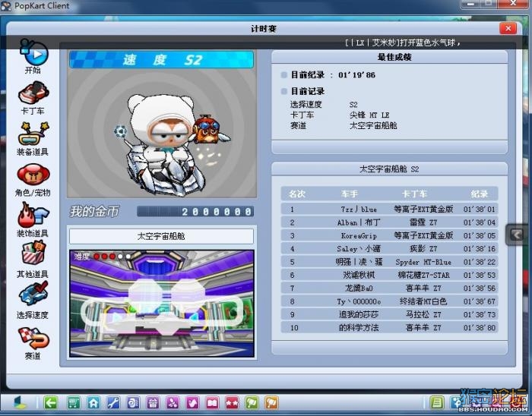This screenshot has height=416, width=532.
Task: Select rank 6 row 棉花糖Z7-STAR
Action: pos(389,275)
